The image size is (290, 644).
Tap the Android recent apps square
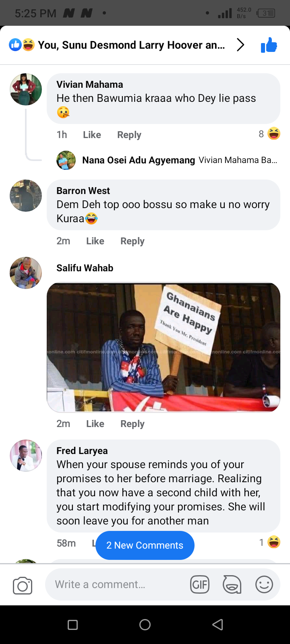(72, 625)
